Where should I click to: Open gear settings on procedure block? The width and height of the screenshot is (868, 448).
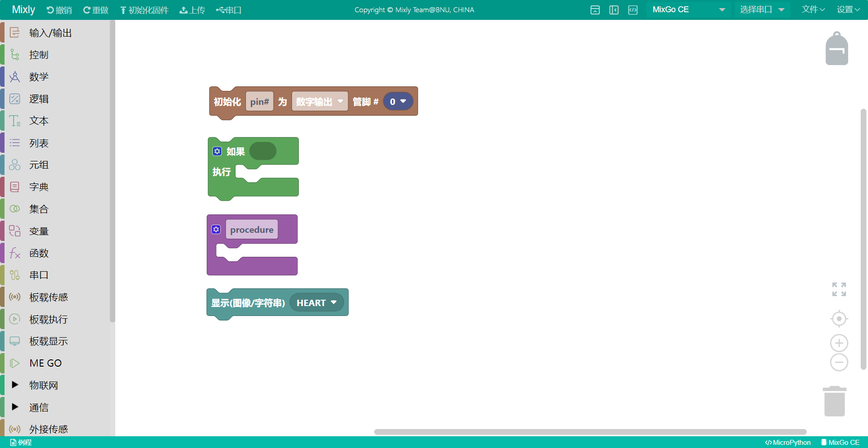point(216,229)
